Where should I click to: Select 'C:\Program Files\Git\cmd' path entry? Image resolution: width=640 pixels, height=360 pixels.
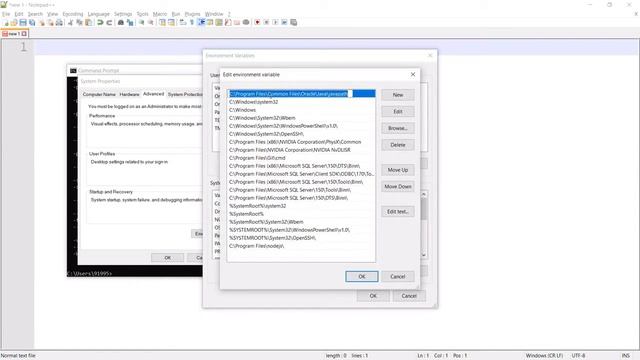pyautogui.click(x=301, y=158)
